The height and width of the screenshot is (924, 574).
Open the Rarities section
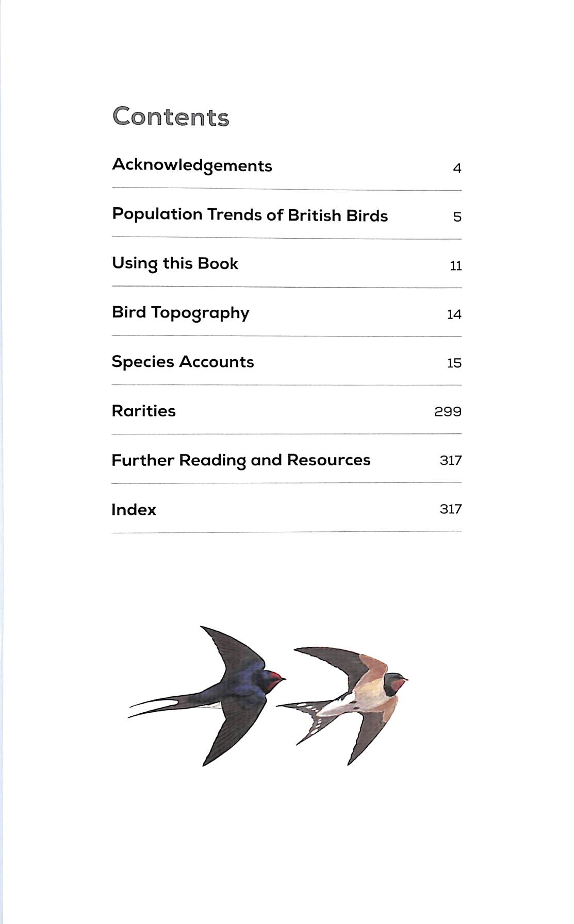coord(143,411)
